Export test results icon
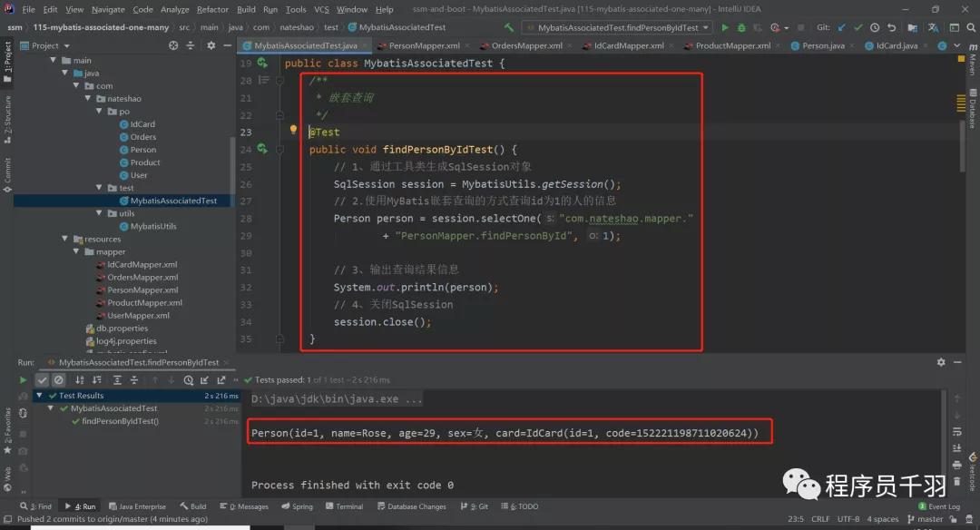Screen dimensions: 980x530 (221, 380)
